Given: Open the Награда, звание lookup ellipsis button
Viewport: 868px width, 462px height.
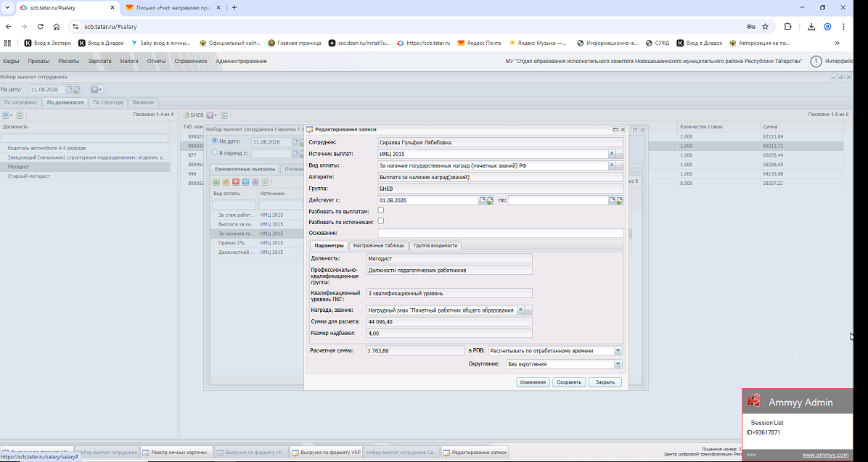Looking at the screenshot, I should (528, 310).
